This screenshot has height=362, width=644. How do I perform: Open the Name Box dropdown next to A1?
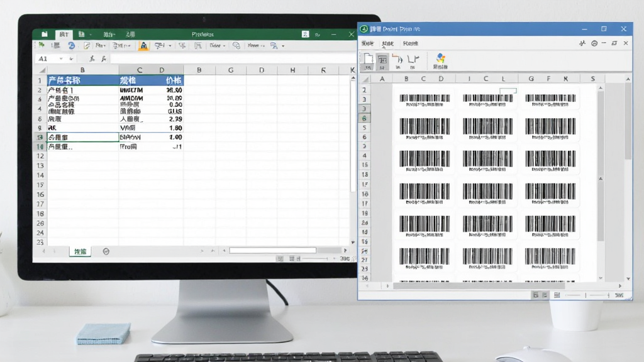[x=61, y=58]
